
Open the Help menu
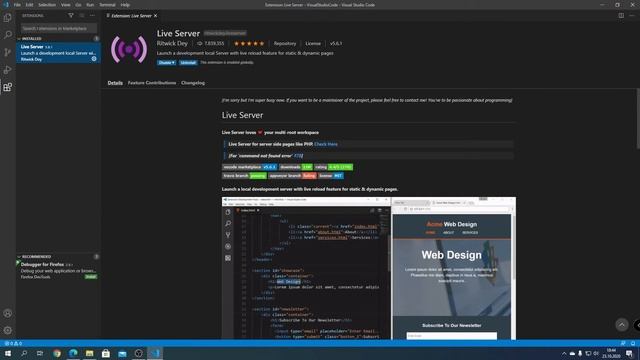(x=125, y=5)
